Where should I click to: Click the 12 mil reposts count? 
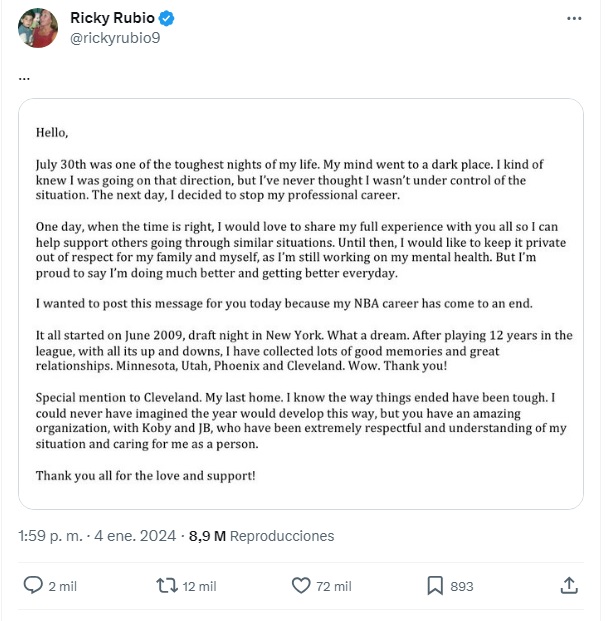(199, 586)
